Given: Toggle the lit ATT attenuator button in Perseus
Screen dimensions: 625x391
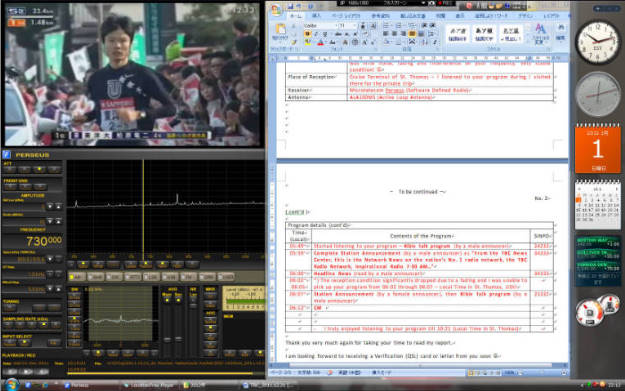Looking at the screenshot, I should tap(39, 169).
